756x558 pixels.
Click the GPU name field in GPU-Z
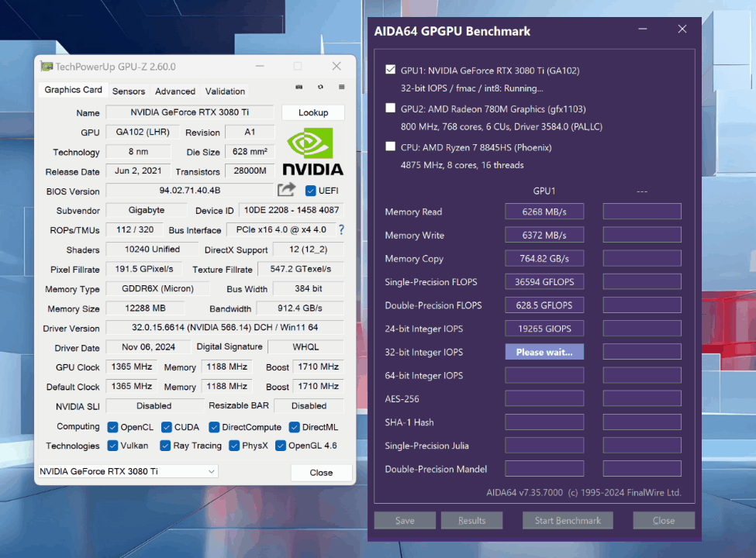190,112
